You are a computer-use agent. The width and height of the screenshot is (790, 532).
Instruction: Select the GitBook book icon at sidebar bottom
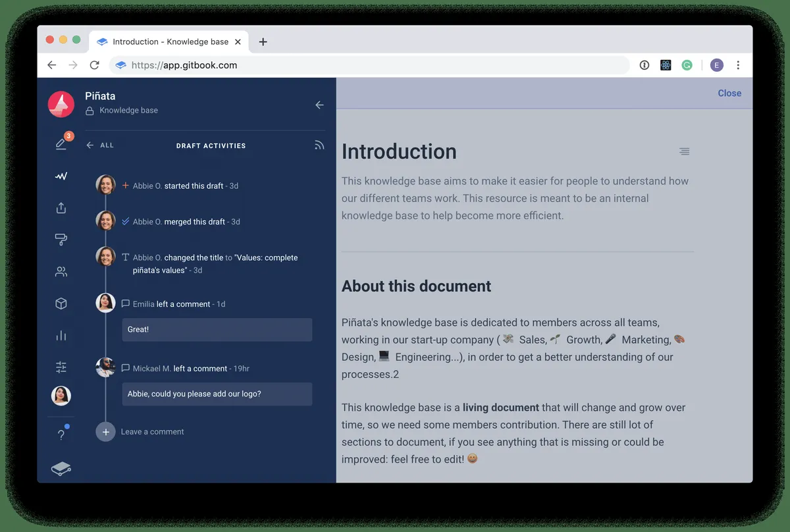61,468
